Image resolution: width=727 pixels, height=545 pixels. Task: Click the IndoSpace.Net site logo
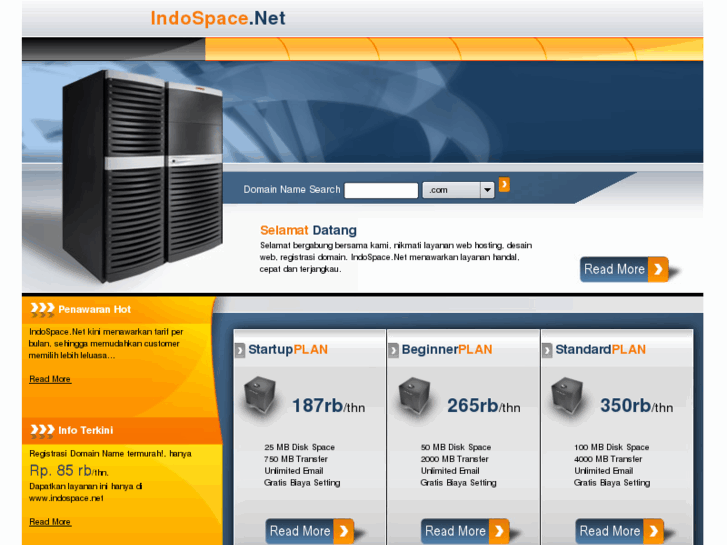(218, 19)
